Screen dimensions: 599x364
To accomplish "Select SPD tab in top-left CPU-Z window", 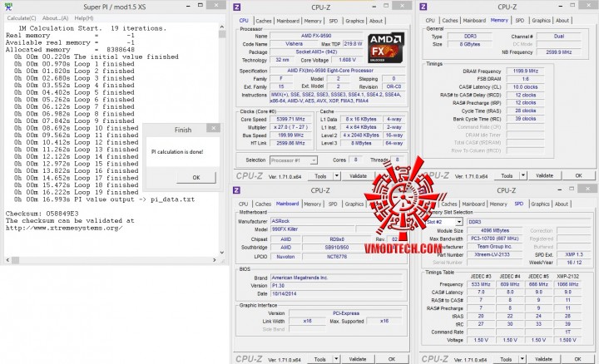I will tap(334, 21).
